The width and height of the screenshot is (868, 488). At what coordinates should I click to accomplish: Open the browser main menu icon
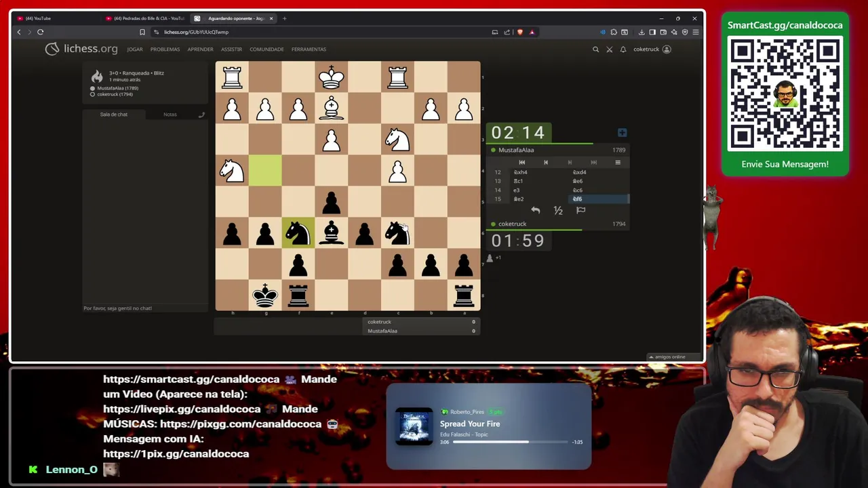[696, 32]
